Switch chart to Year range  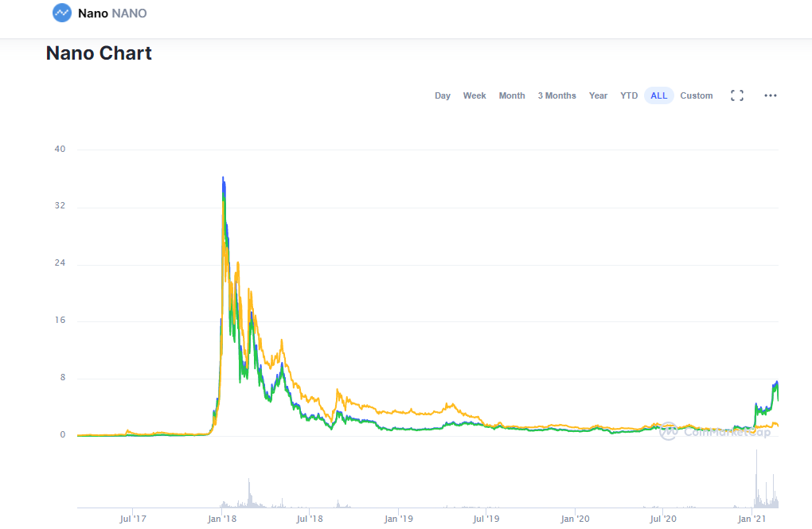598,95
